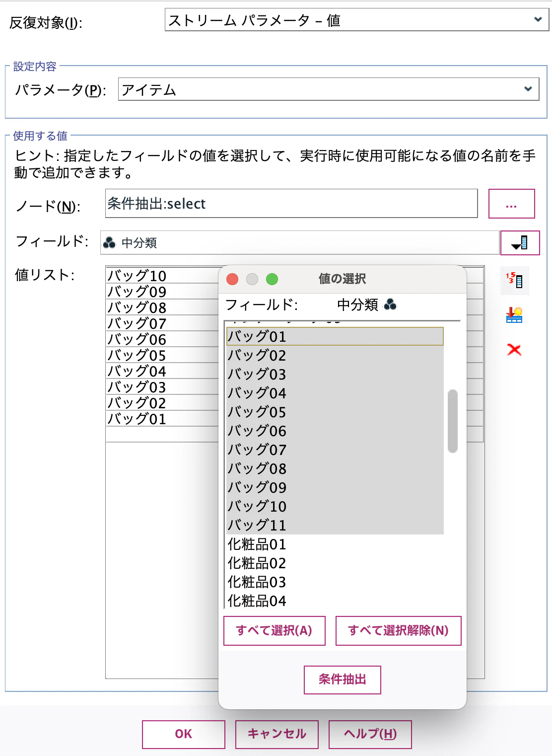Image resolution: width=552 pixels, height=756 pixels.
Task: Open help via ヘルプ(H)
Action: click(x=369, y=734)
